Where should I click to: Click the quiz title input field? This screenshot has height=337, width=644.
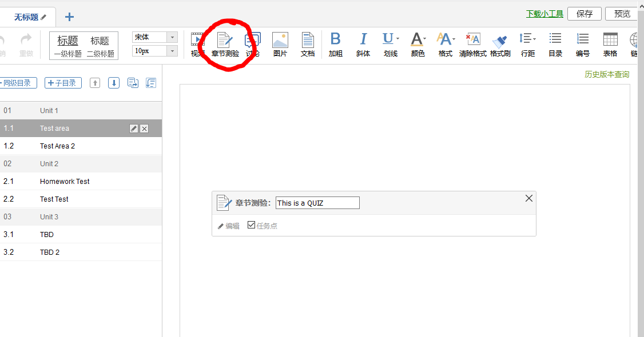pos(317,203)
